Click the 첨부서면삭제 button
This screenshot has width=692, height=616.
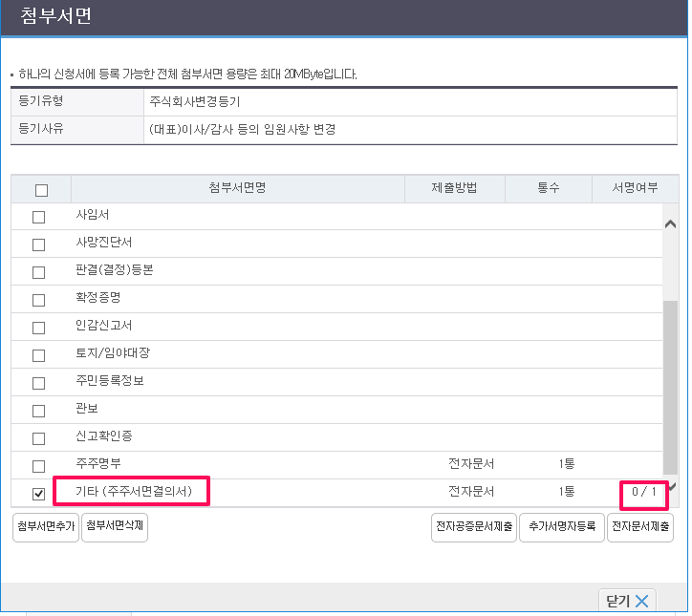tap(115, 527)
